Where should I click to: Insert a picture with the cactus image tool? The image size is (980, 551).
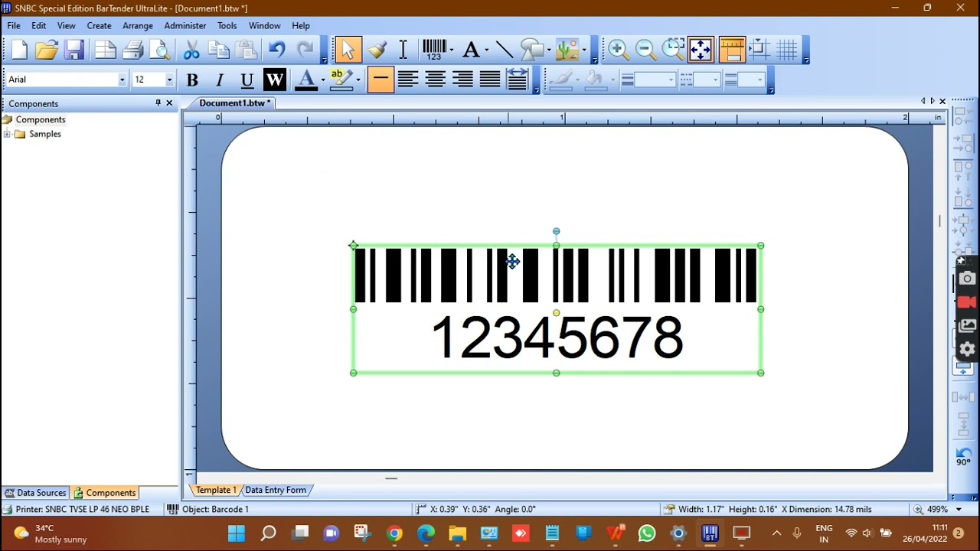click(567, 51)
